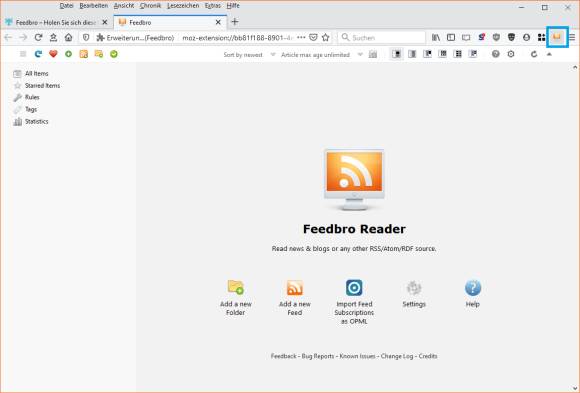Follow the Bug Reports link
The height and width of the screenshot is (393, 580).
point(318,356)
